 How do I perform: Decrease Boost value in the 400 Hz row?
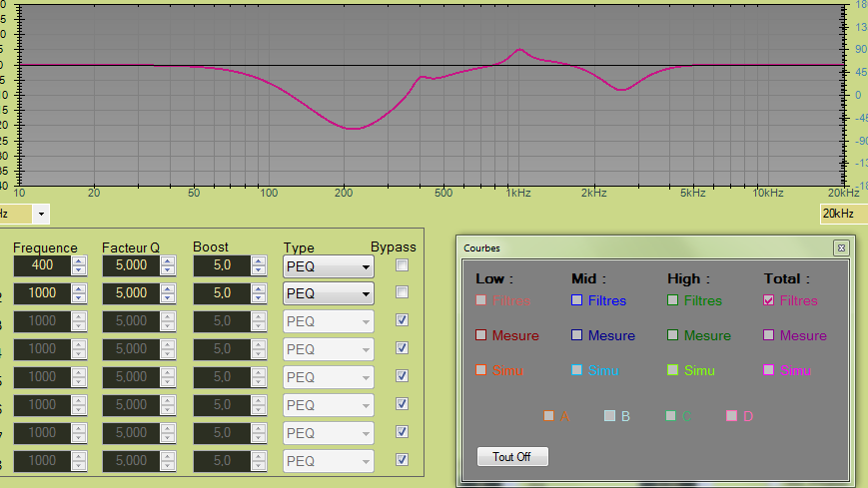coord(260,270)
